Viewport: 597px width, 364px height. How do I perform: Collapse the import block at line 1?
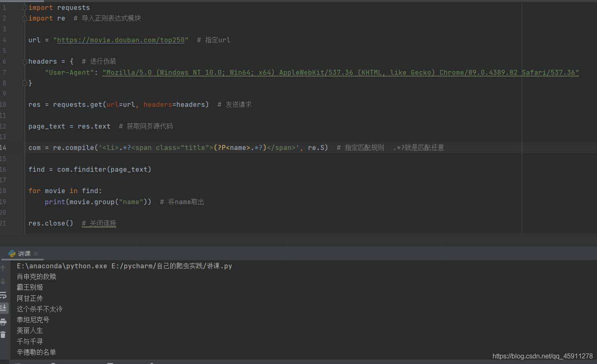25,8
